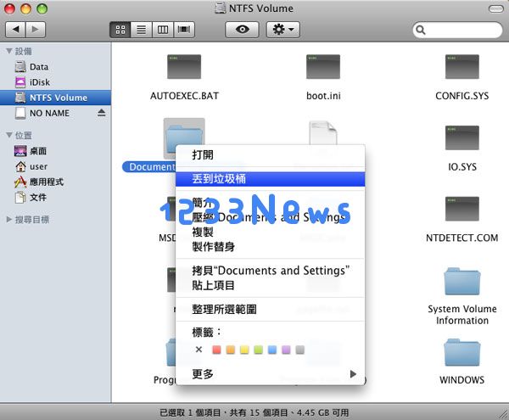Open the gear Action dropdown menu
The width and height of the screenshot is (509, 420).
[x=283, y=30]
